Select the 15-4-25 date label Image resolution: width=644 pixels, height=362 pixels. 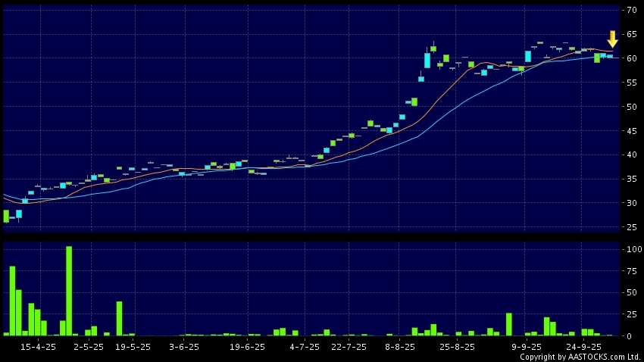coord(38,347)
